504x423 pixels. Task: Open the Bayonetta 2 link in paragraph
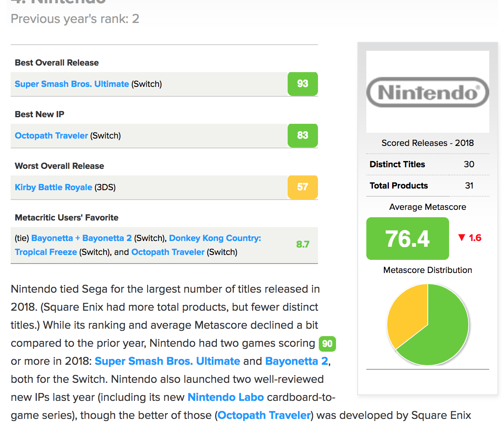[297, 361]
